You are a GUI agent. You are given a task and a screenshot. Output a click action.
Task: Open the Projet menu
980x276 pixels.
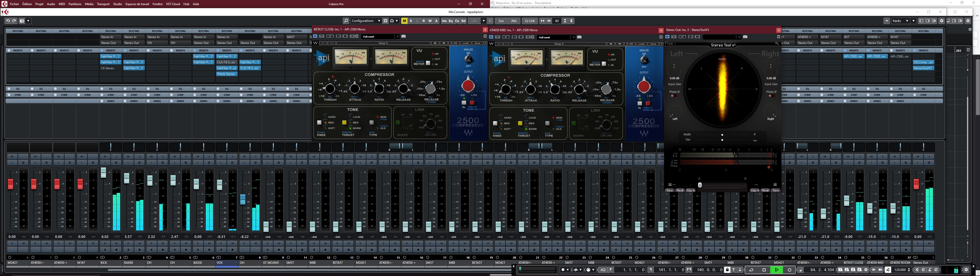click(39, 4)
